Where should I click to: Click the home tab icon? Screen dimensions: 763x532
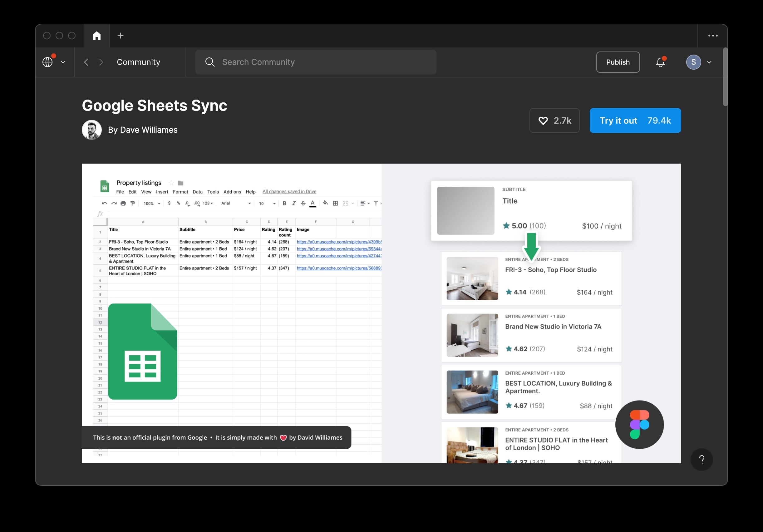click(x=97, y=36)
